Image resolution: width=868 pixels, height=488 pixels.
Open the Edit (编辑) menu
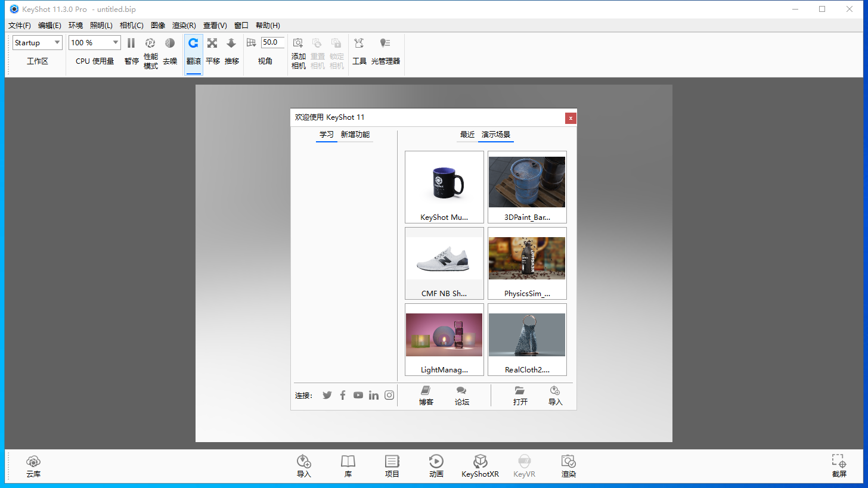pos(49,26)
